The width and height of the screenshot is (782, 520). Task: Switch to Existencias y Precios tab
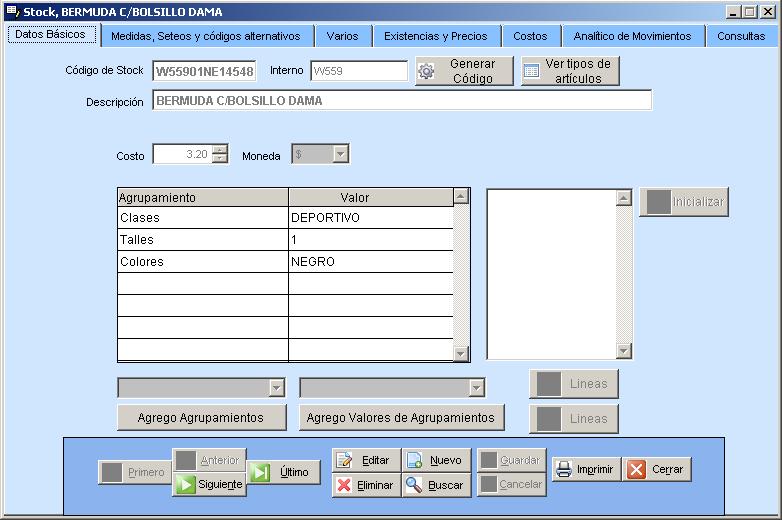coord(436,36)
